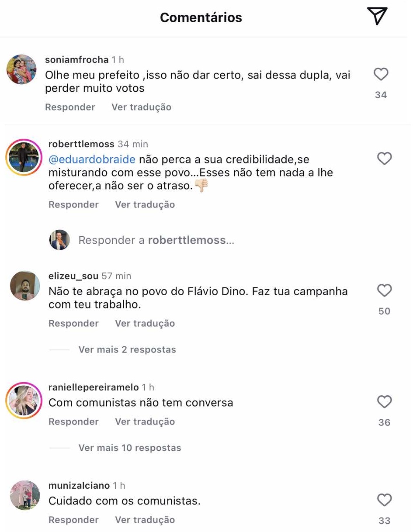The image size is (420, 532).
Task: Open munizalciano's profile photo
Action: 25,495
